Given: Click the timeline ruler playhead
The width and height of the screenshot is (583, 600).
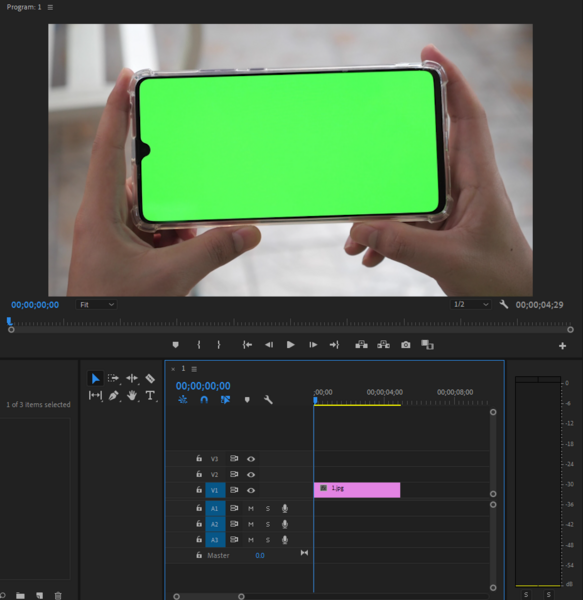Looking at the screenshot, I should click(x=315, y=400).
